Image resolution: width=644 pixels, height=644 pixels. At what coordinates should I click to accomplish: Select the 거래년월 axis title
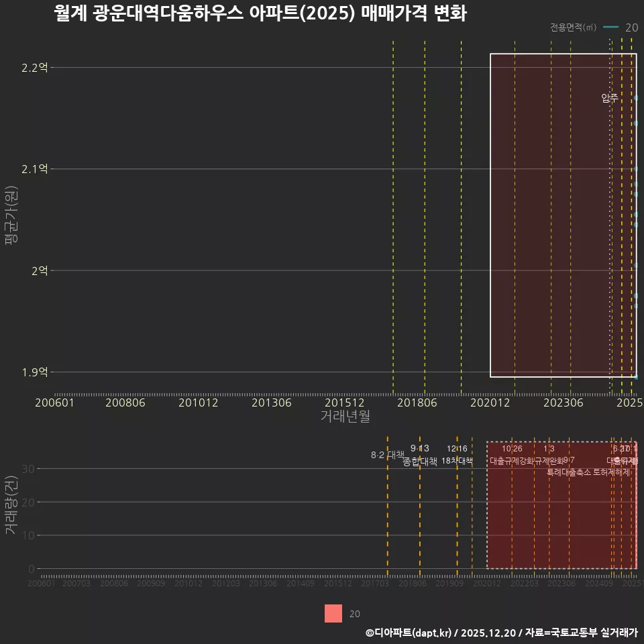344,417
